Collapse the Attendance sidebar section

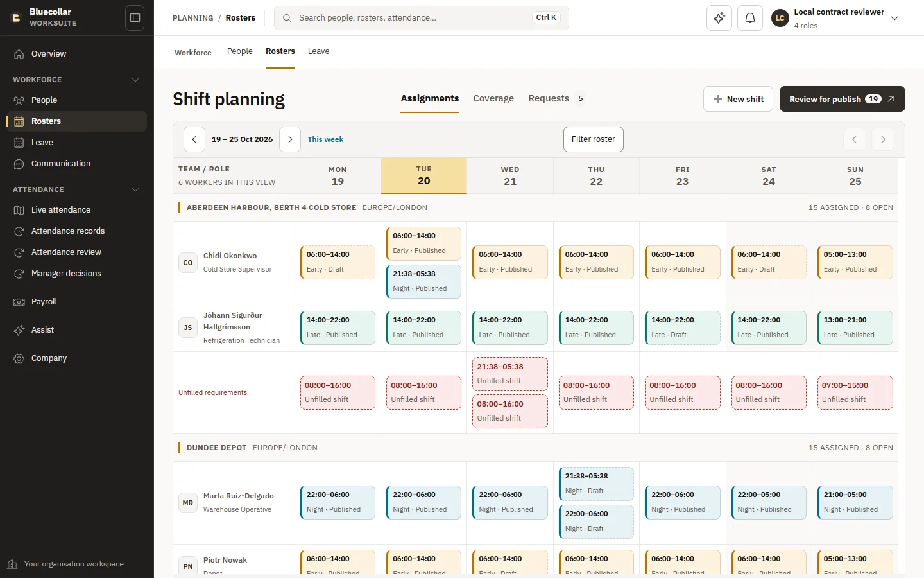click(x=135, y=189)
